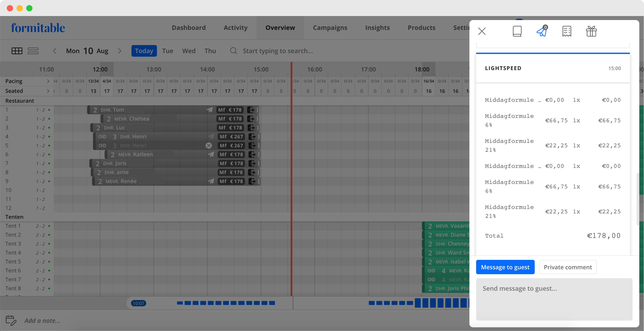Open the Products tab
This screenshot has height=331, width=644.
[x=422, y=27]
